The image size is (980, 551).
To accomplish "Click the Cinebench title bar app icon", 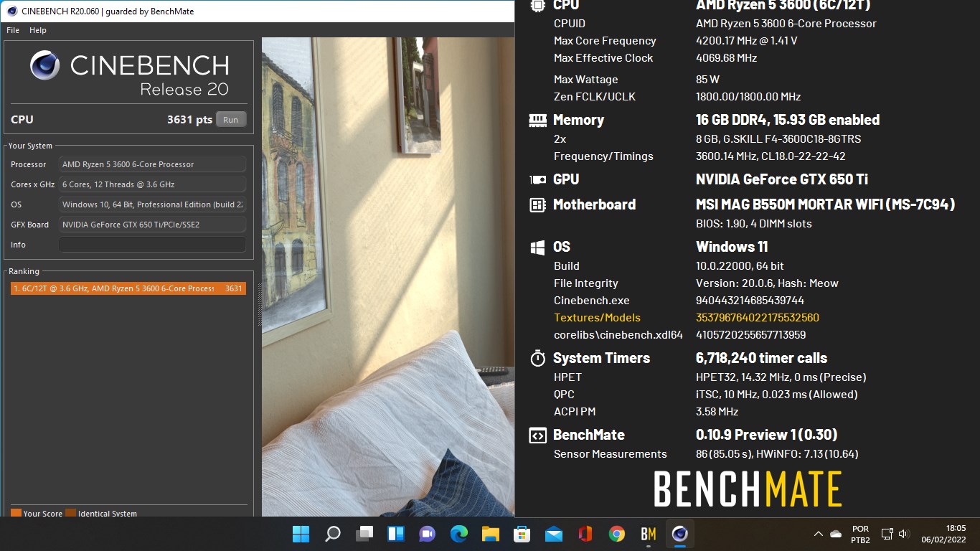I will click(x=11, y=11).
